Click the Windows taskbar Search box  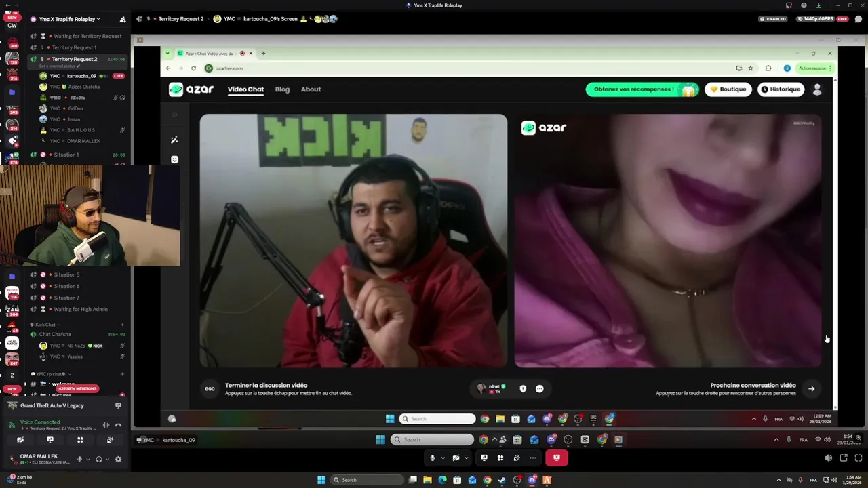pos(366,480)
